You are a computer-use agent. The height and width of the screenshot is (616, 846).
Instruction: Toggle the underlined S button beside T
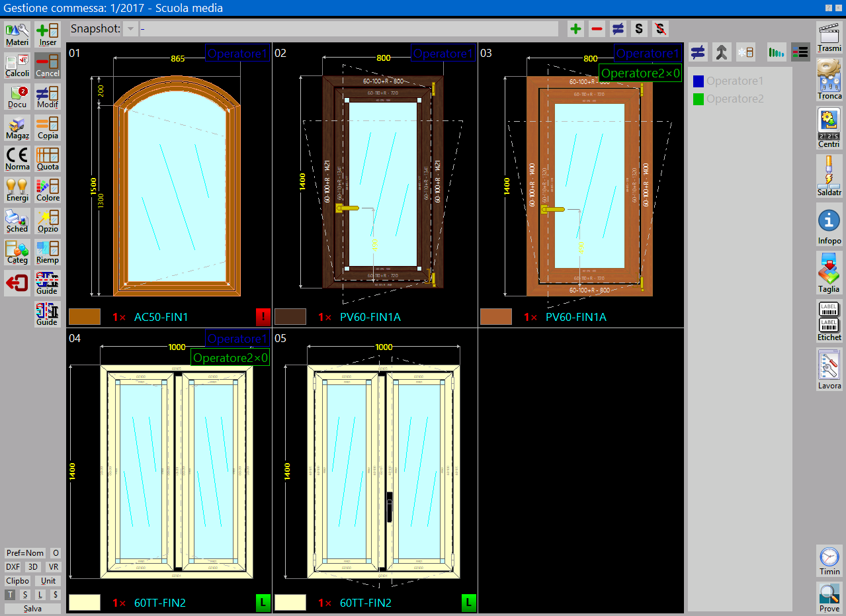pos(25,595)
